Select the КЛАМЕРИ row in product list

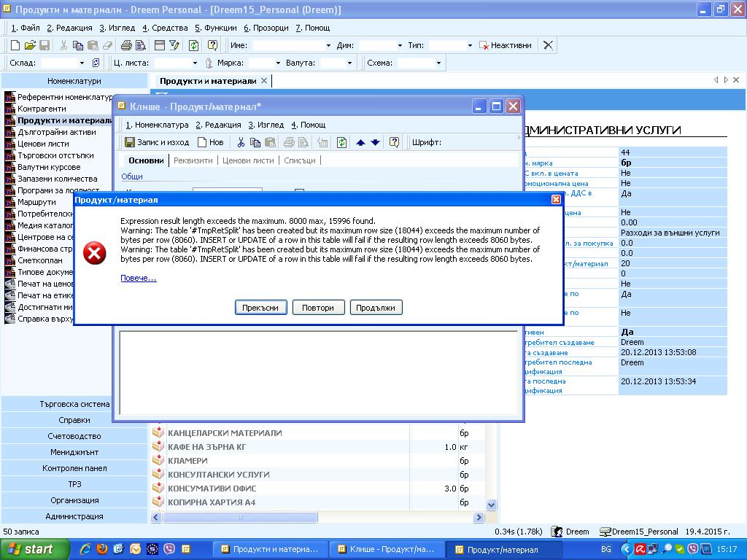click(318, 461)
